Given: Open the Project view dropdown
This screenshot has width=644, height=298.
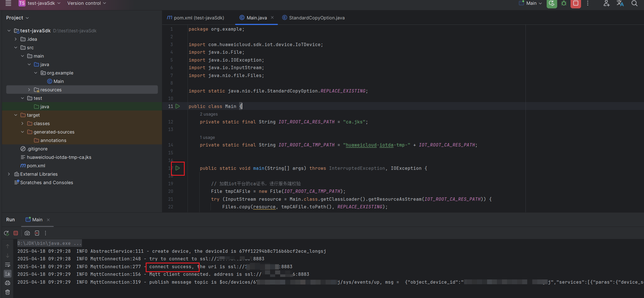Looking at the screenshot, I should pyautogui.click(x=17, y=18).
